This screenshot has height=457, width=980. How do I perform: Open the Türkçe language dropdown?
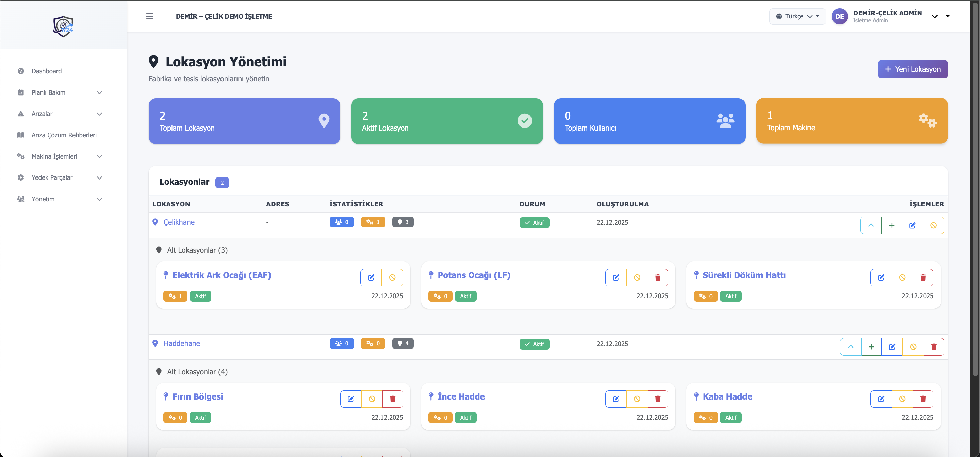[797, 16]
